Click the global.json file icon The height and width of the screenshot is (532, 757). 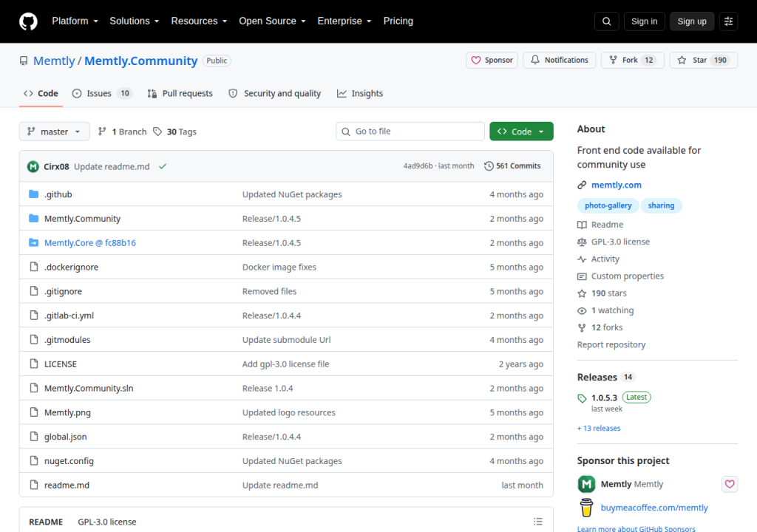pos(33,436)
